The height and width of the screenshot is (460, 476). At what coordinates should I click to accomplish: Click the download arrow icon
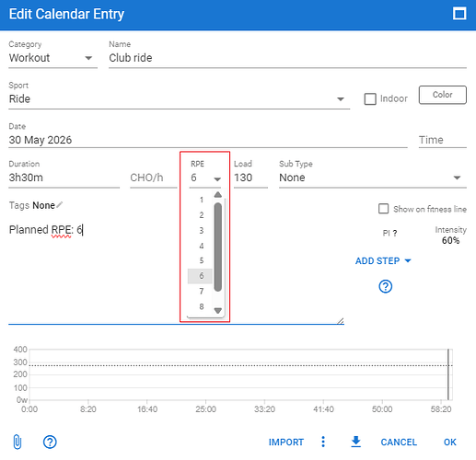355,442
